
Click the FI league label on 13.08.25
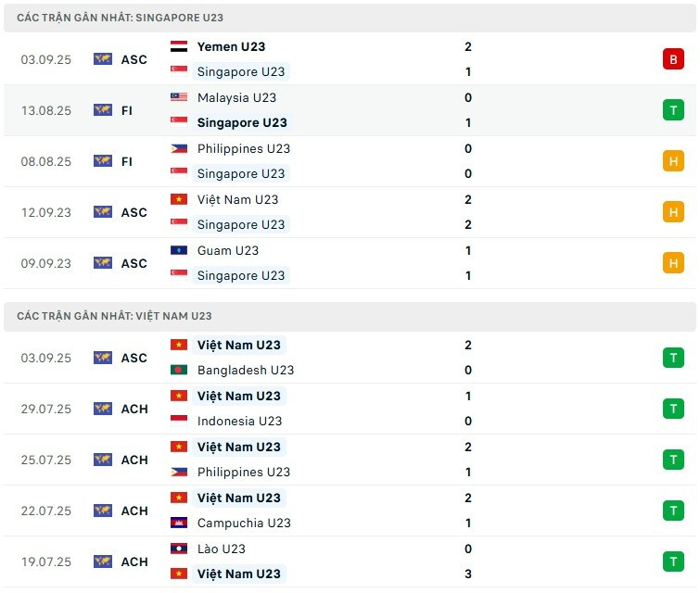click(127, 110)
